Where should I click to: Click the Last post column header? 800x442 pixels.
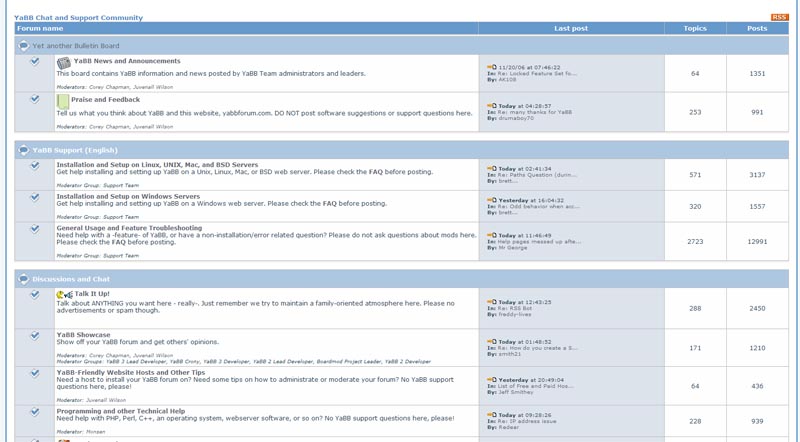[571, 29]
